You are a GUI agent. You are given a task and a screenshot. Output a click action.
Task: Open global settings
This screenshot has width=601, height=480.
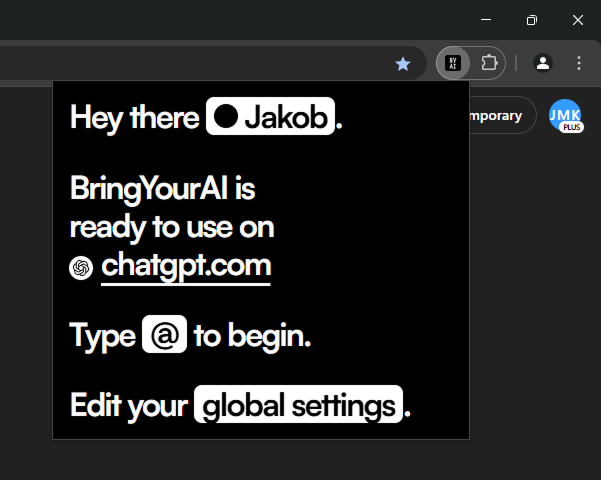(x=298, y=404)
